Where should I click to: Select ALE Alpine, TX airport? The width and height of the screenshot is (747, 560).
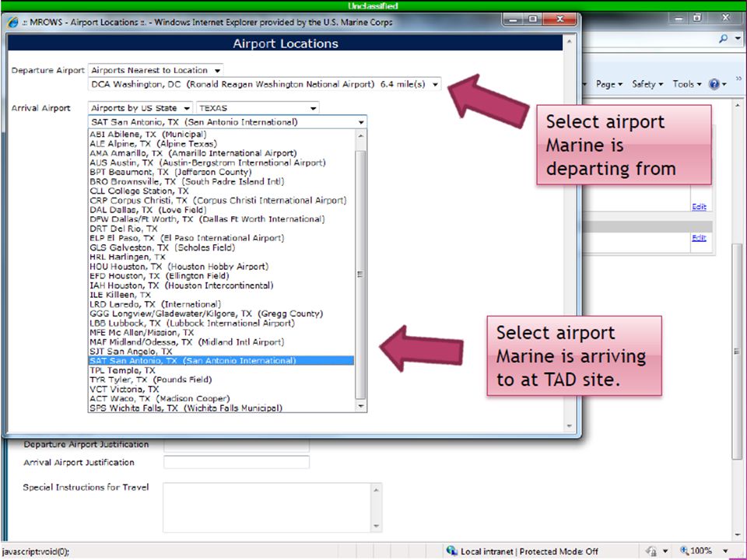pos(222,144)
